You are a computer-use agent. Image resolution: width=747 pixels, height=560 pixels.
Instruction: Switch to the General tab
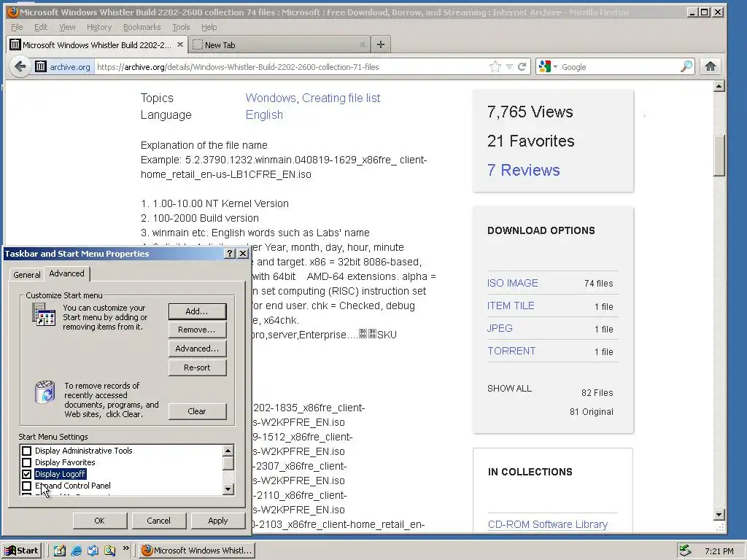point(27,275)
